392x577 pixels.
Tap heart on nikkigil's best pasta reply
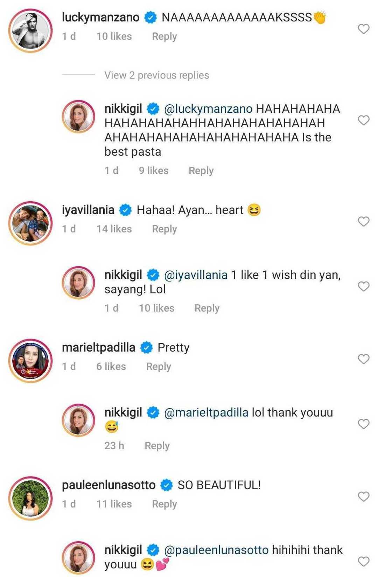[364, 120]
